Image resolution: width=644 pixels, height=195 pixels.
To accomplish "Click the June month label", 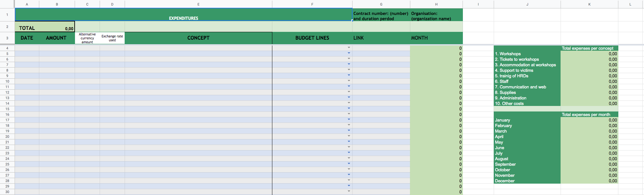I will tap(499, 148).
